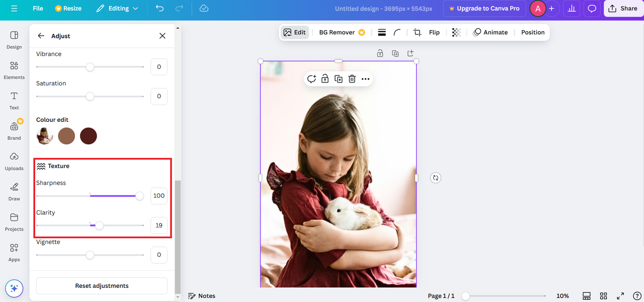Delete element with trash icon
Image resolution: width=644 pixels, height=302 pixels.
click(352, 79)
